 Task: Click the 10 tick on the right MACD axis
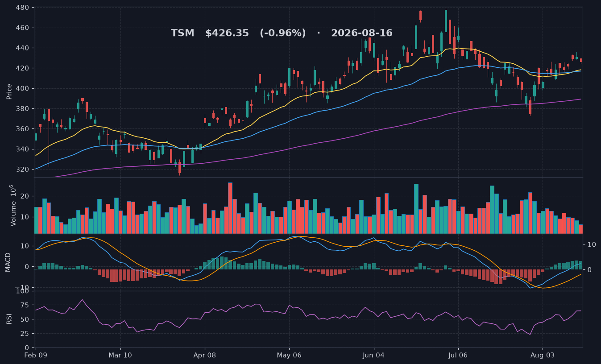592,244
